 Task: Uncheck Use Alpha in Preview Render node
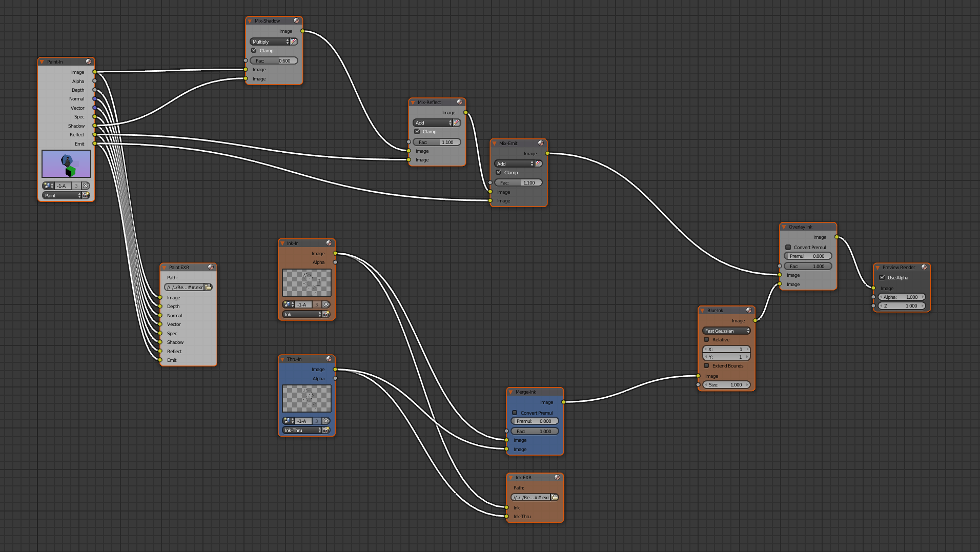[882, 277]
